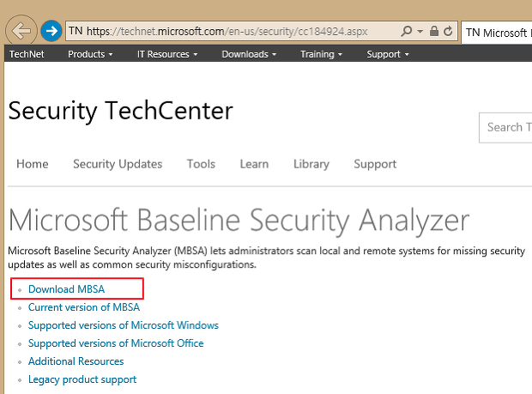Expand the Products dropdown menu
532x394 pixels.
[x=90, y=54]
